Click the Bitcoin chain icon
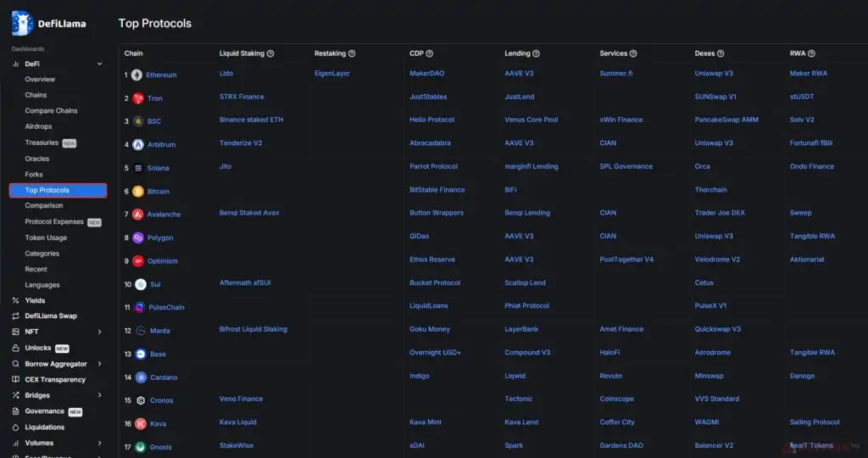868x458 pixels. 138,192
